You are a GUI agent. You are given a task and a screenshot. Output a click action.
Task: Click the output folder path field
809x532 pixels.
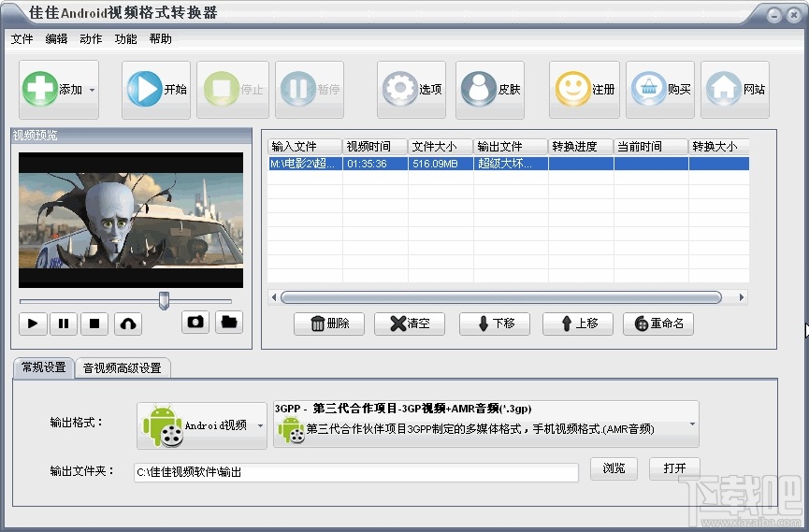(x=356, y=472)
